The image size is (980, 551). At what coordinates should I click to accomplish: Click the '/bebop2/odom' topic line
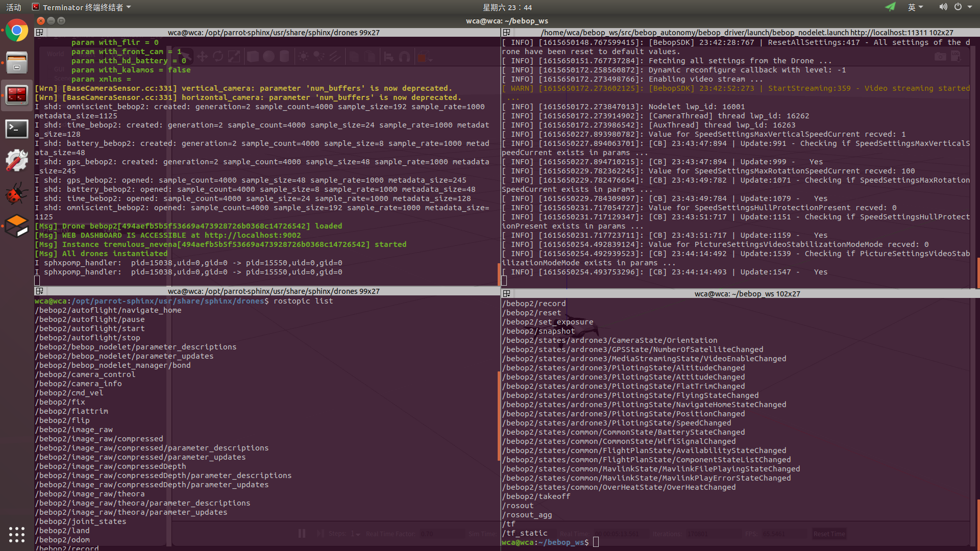coord(62,540)
